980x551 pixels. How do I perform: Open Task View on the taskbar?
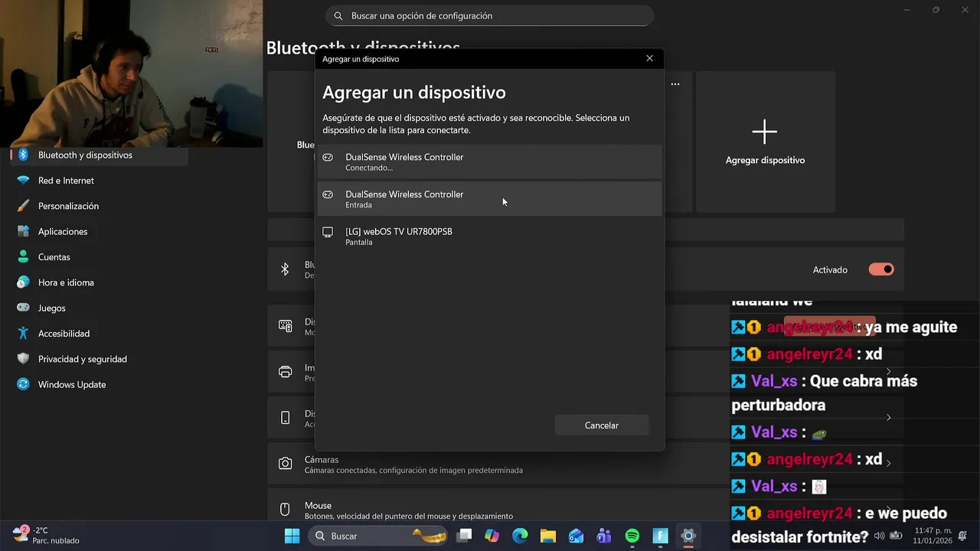click(x=464, y=536)
